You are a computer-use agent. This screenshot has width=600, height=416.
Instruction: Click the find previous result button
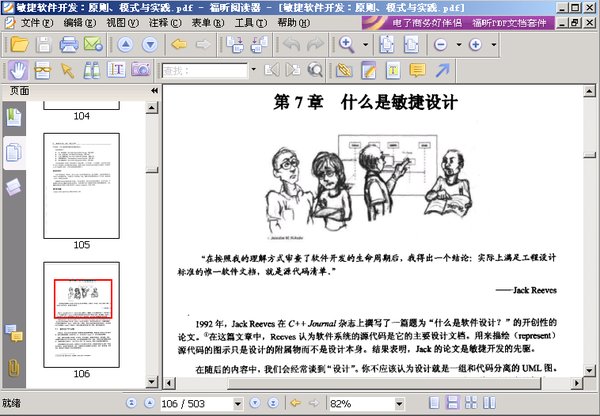click(271, 70)
